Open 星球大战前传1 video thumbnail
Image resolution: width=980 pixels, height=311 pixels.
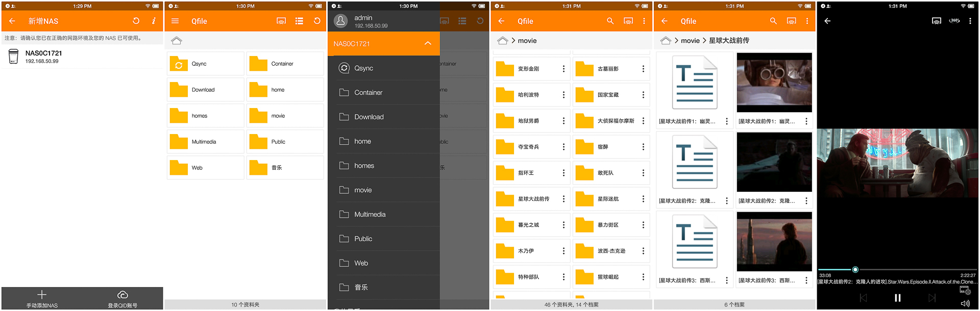click(774, 83)
